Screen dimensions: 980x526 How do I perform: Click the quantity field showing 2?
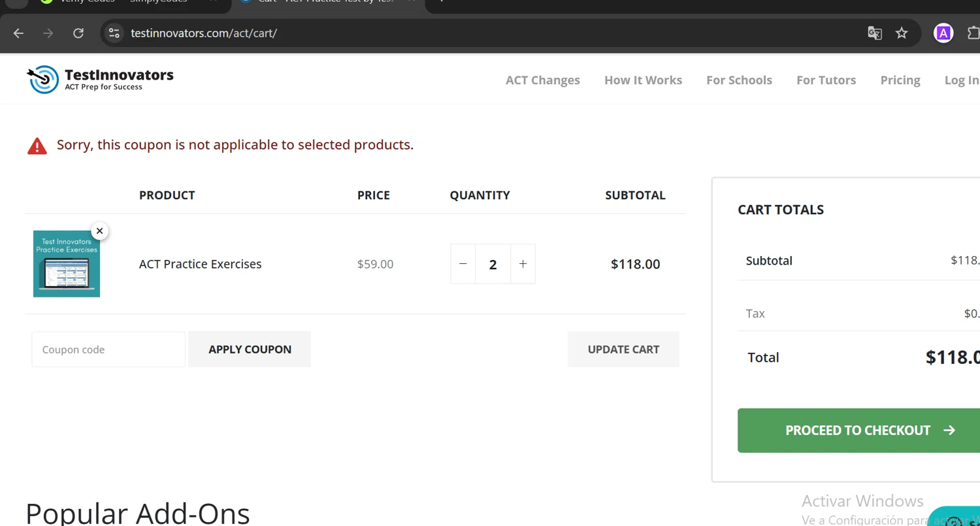[x=493, y=264]
